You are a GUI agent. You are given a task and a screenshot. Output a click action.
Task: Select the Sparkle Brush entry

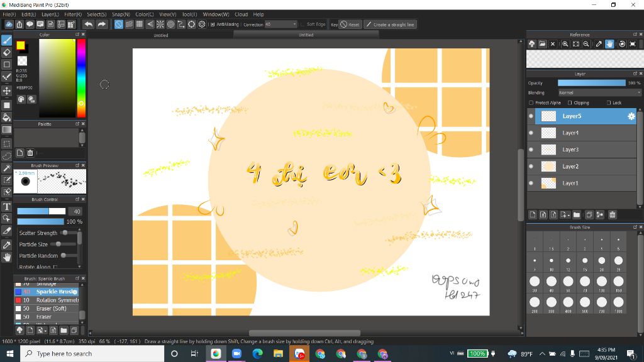(x=47, y=292)
